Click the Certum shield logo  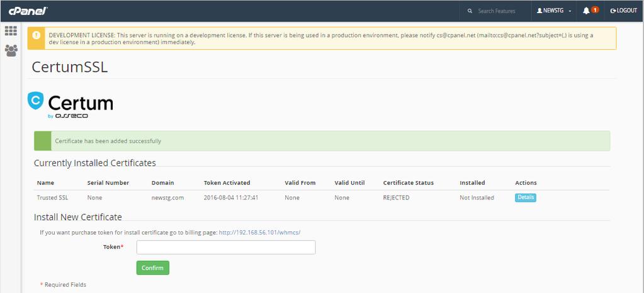click(35, 101)
